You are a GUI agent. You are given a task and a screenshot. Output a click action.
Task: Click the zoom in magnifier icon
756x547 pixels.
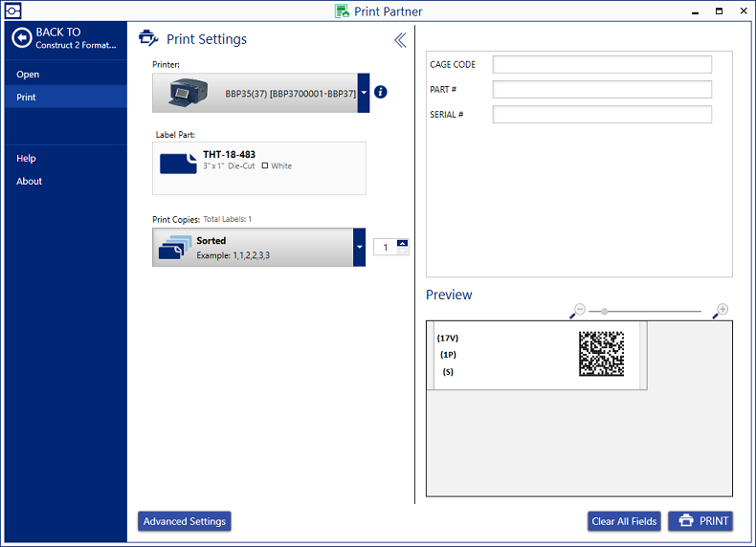tap(721, 311)
